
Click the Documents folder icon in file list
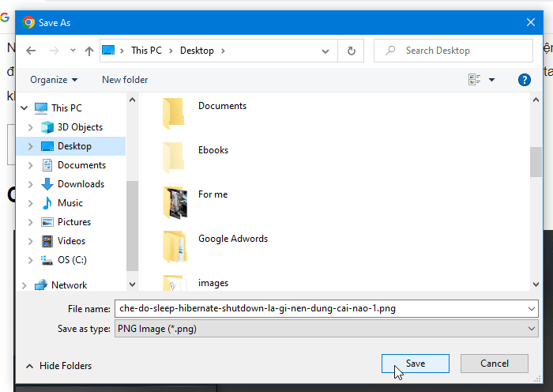click(x=173, y=113)
